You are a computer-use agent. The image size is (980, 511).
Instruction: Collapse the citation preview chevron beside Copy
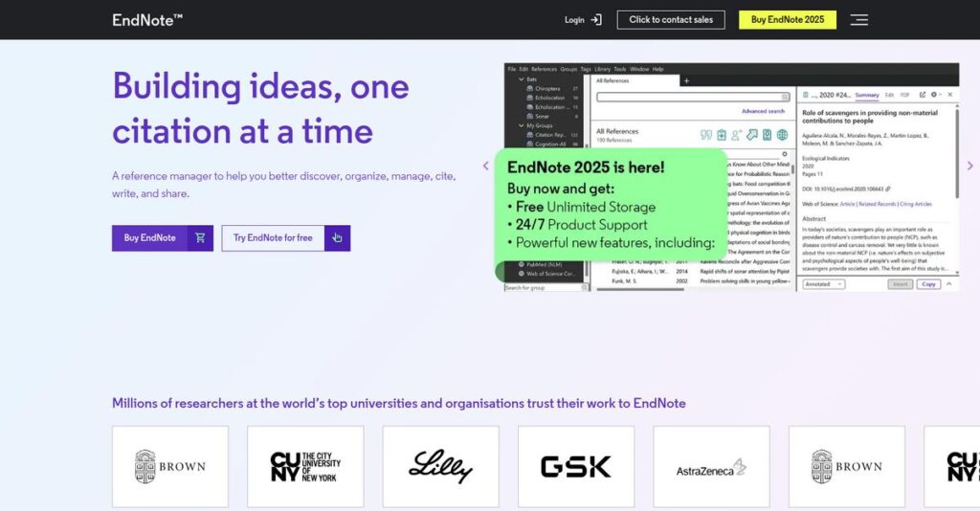949,284
